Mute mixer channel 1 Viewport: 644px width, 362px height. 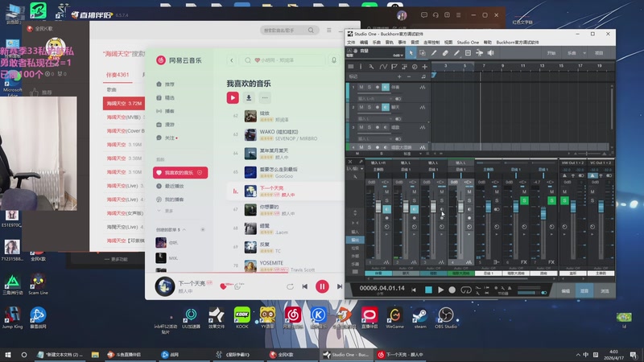[386, 191]
